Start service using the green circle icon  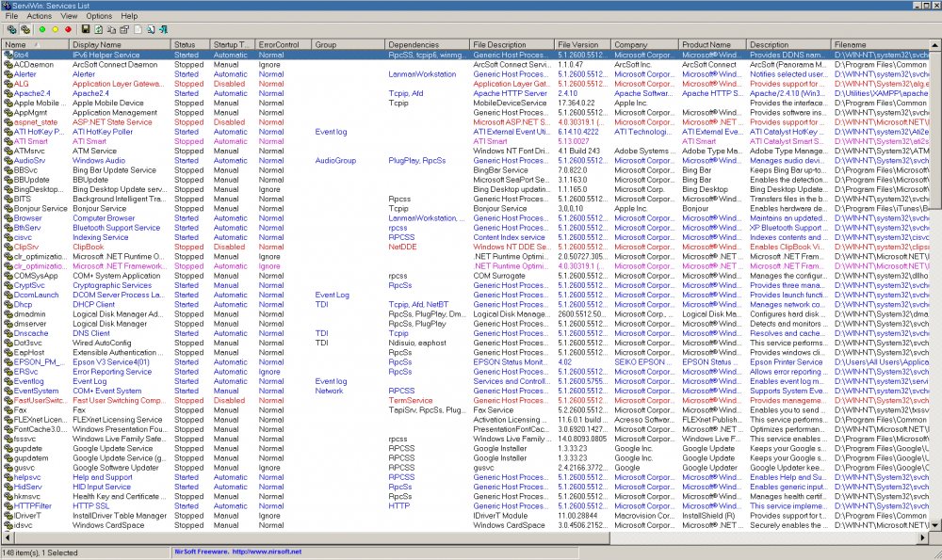41,29
